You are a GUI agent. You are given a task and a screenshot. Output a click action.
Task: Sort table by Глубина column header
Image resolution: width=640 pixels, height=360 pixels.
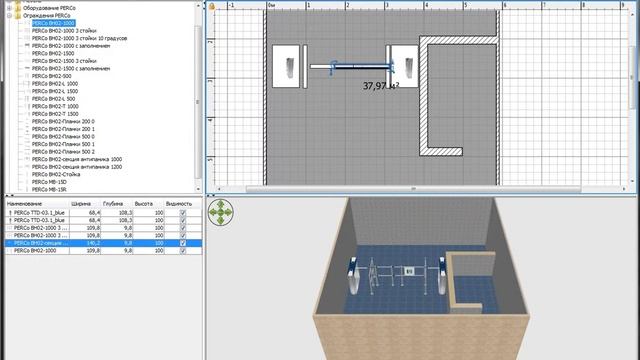[117, 204]
